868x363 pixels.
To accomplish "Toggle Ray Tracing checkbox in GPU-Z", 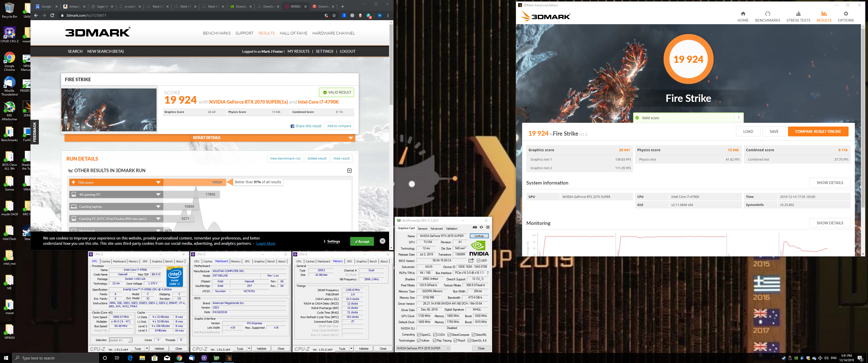I will pyautogui.click(x=435, y=341).
